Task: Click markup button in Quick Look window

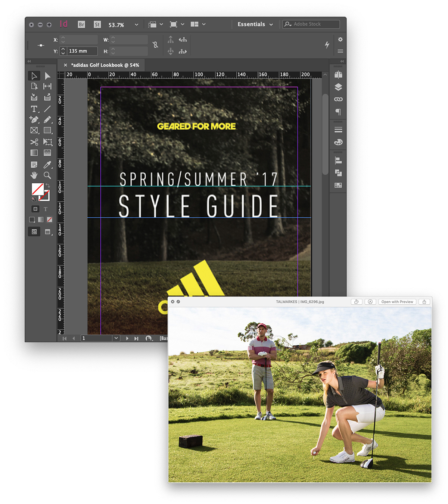Action: click(370, 302)
